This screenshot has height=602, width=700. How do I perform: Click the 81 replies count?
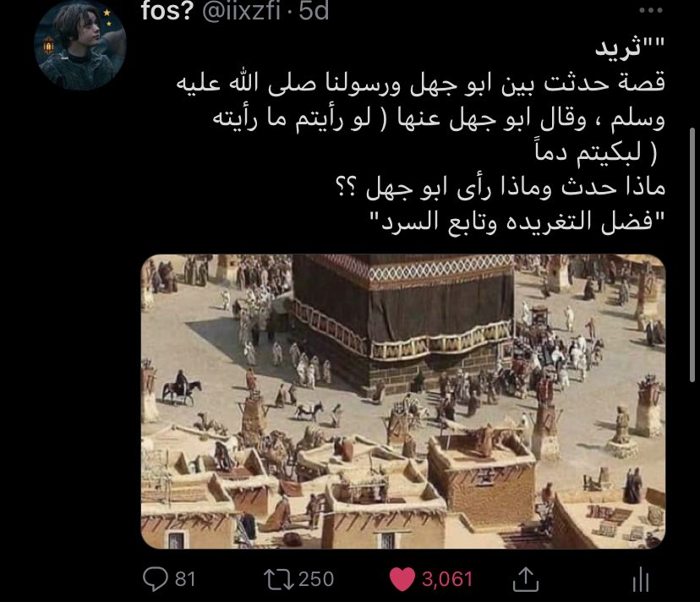(185, 579)
